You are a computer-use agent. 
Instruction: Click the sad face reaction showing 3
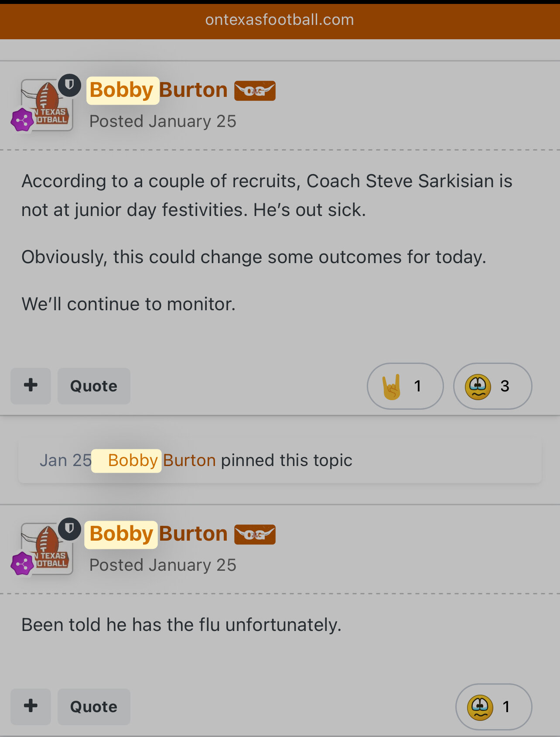[x=492, y=386]
